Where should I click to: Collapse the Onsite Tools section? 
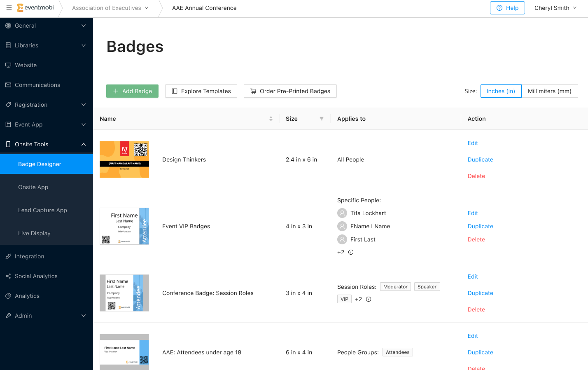(x=84, y=144)
